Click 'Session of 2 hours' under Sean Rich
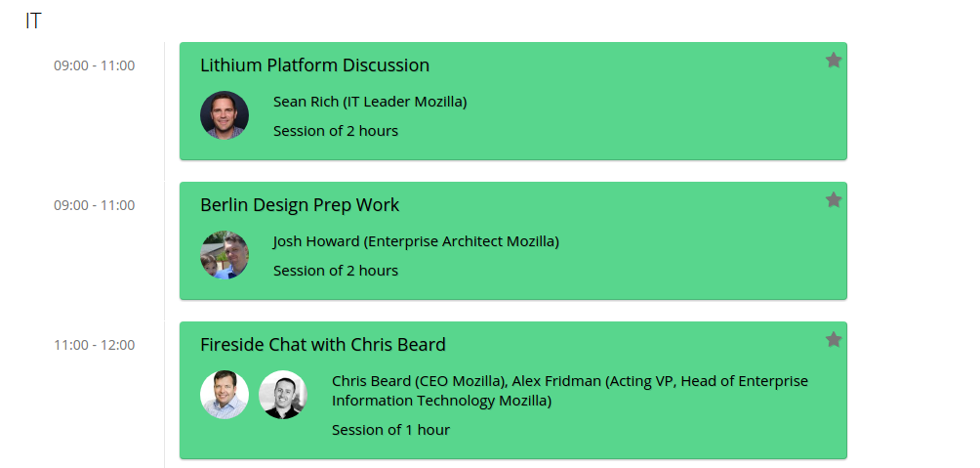 (336, 131)
